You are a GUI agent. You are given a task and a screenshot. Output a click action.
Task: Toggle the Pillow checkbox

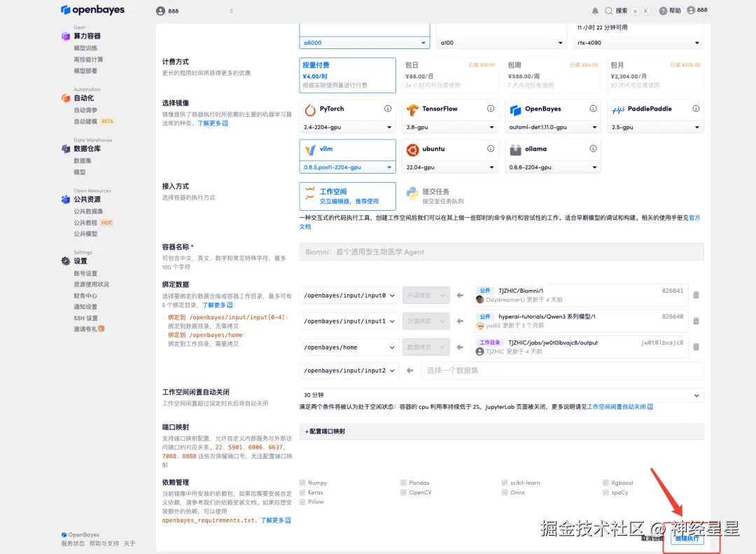302,502
